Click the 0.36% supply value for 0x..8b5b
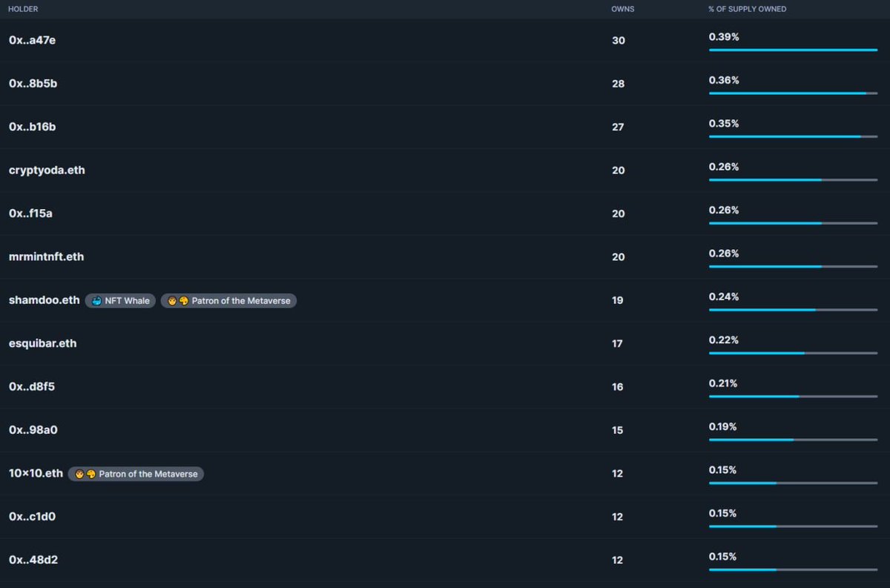 click(724, 80)
